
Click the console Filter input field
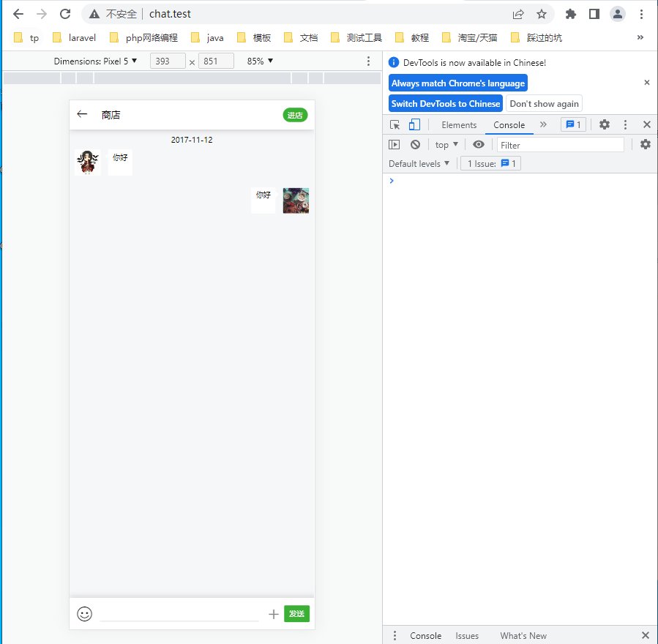coord(560,145)
